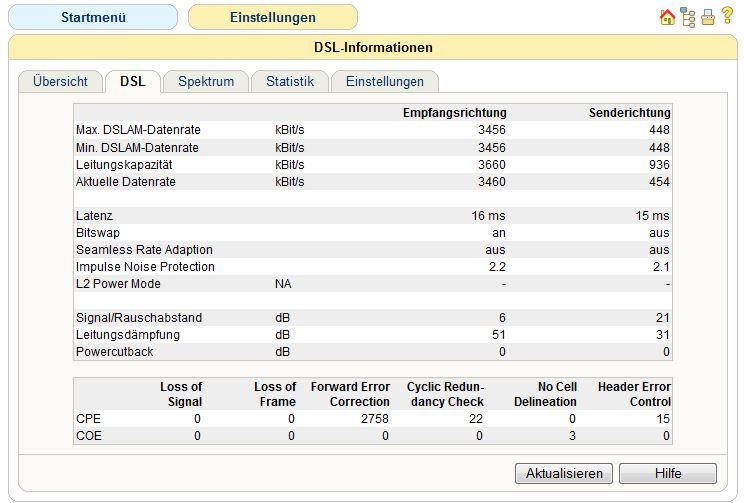This screenshot has width=744, height=503.
Task: Click Leitungsdämpfung receive value 51
Action: pos(499,335)
